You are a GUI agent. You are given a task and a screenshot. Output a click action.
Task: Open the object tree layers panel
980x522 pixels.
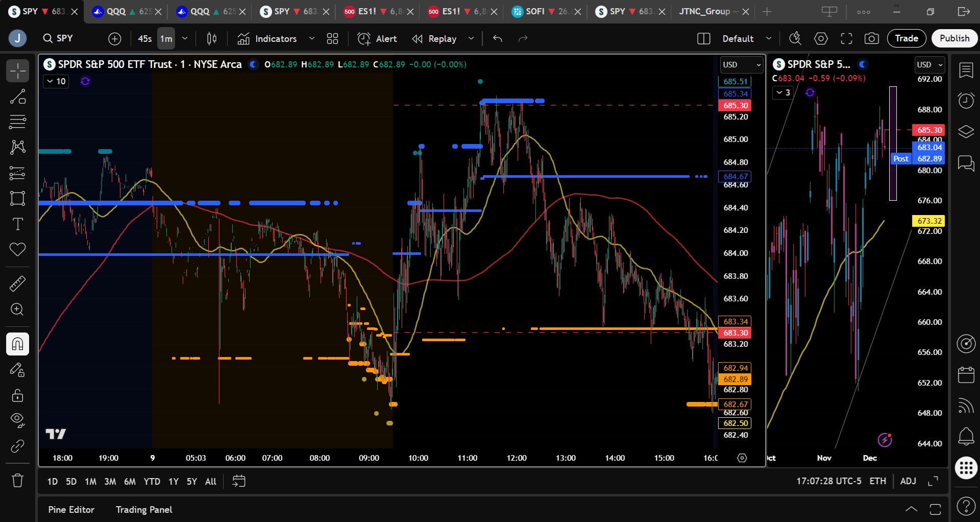coord(966,132)
